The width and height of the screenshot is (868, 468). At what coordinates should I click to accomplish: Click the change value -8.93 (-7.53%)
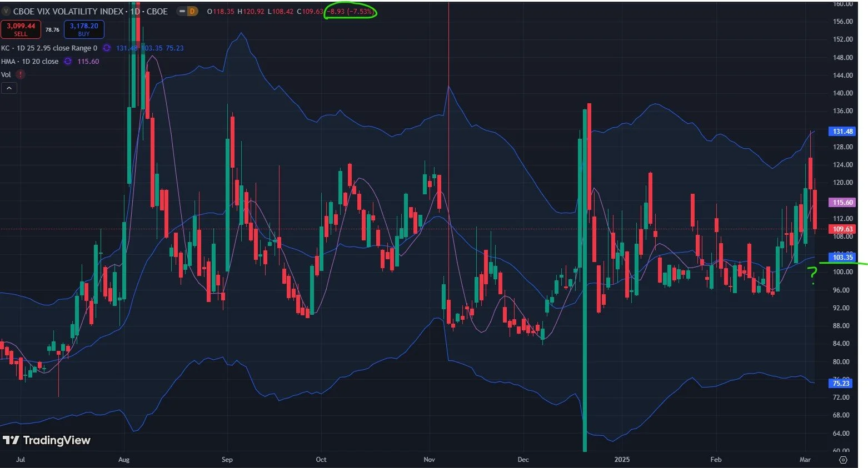click(350, 11)
